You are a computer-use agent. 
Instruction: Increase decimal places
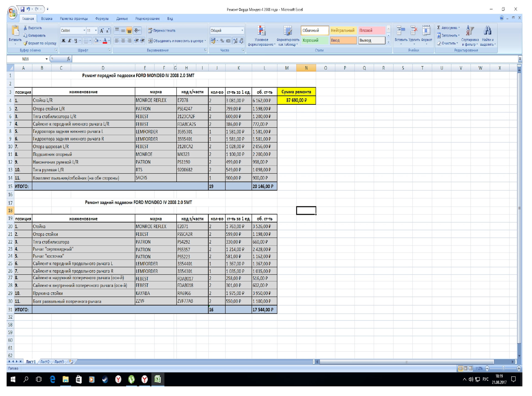236,41
